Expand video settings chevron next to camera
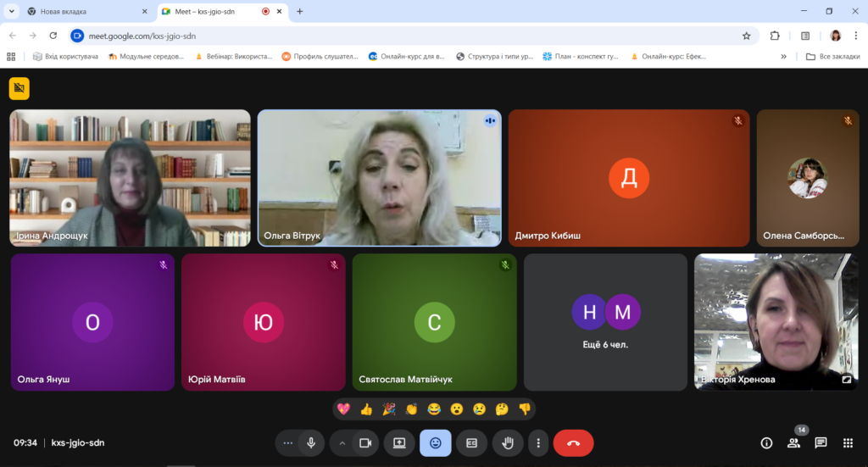Image resolution: width=868 pixels, height=467 pixels. click(342, 442)
